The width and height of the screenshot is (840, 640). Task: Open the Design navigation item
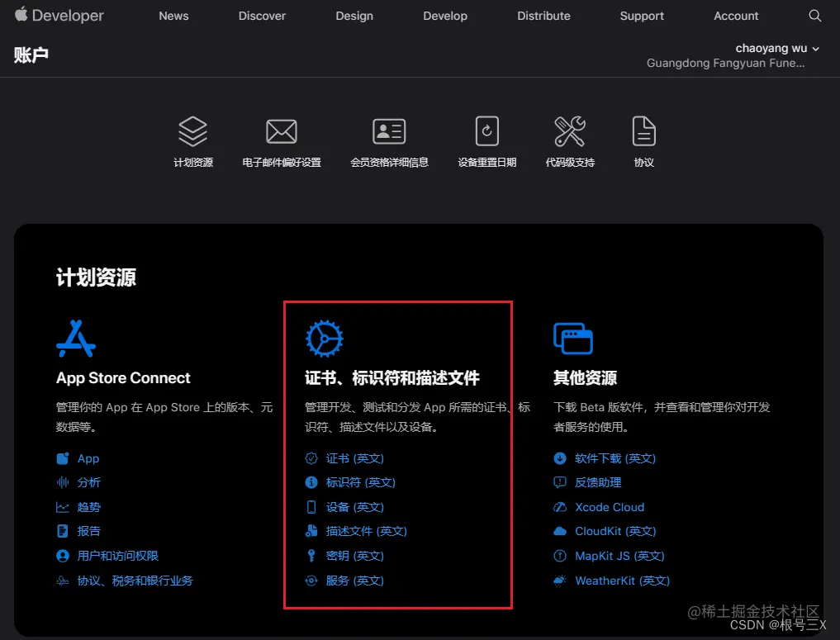pos(354,16)
